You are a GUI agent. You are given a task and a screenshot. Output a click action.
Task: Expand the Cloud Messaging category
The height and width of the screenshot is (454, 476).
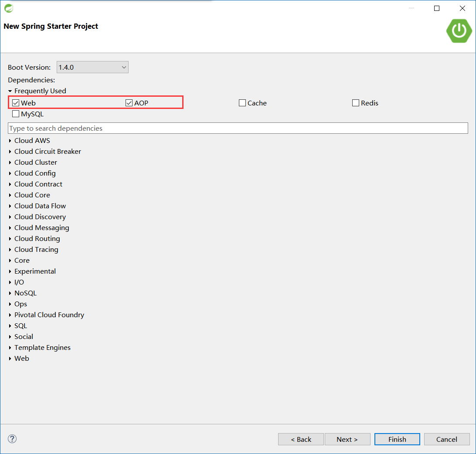[x=10, y=228]
